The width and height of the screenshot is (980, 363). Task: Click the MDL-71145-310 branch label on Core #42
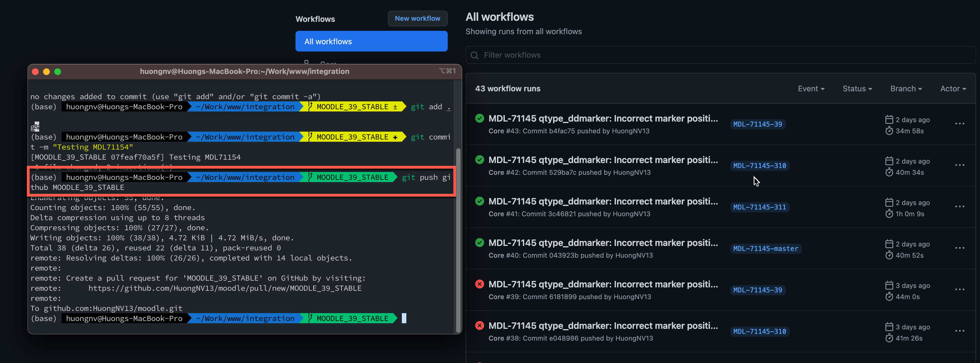click(759, 166)
